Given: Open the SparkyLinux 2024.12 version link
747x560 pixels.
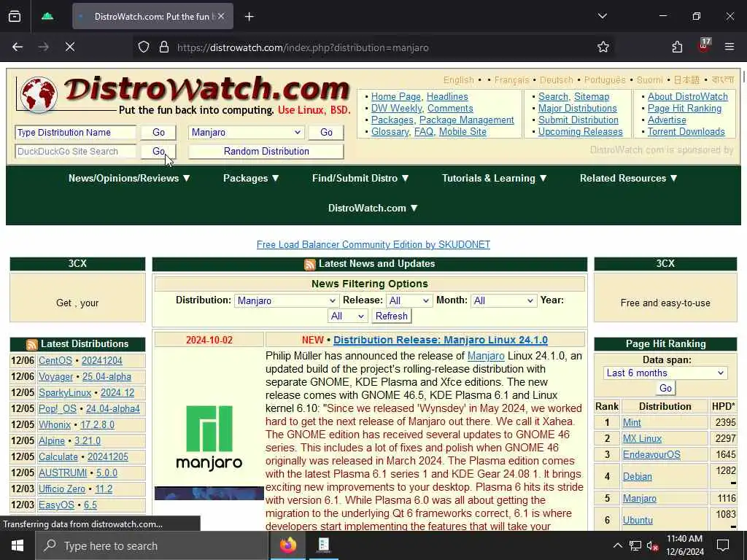Looking at the screenshot, I should (117, 393).
